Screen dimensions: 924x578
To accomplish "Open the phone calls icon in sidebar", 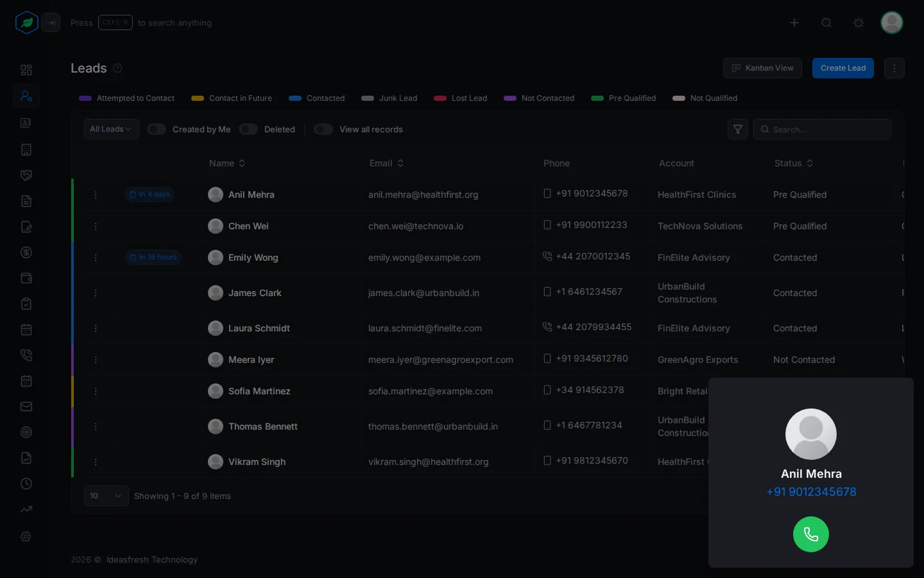I will coord(26,355).
